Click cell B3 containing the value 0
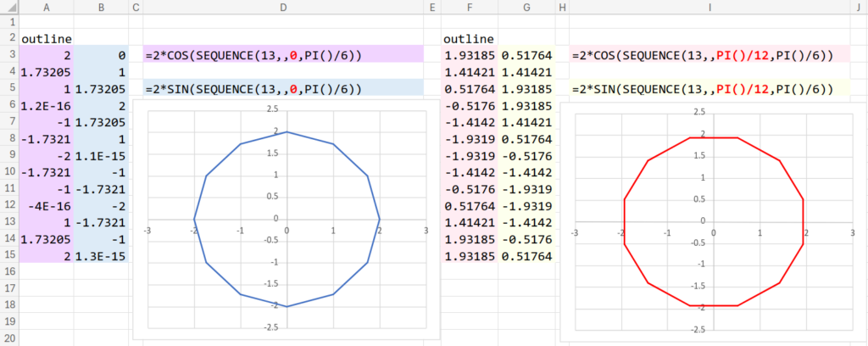This screenshot has height=346, width=868. pos(100,55)
